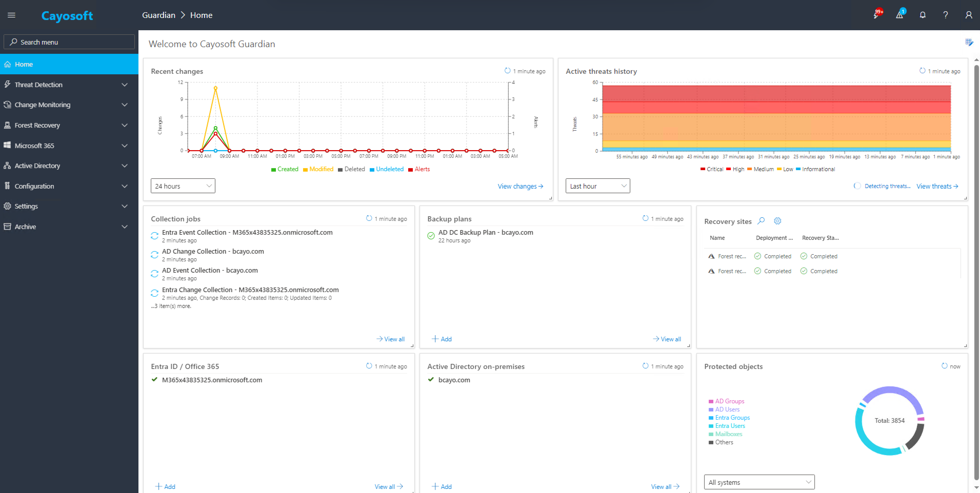Image resolution: width=980 pixels, height=493 pixels.
Task: Open the warning alerts icon in header
Action: click(x=900, y=14)
